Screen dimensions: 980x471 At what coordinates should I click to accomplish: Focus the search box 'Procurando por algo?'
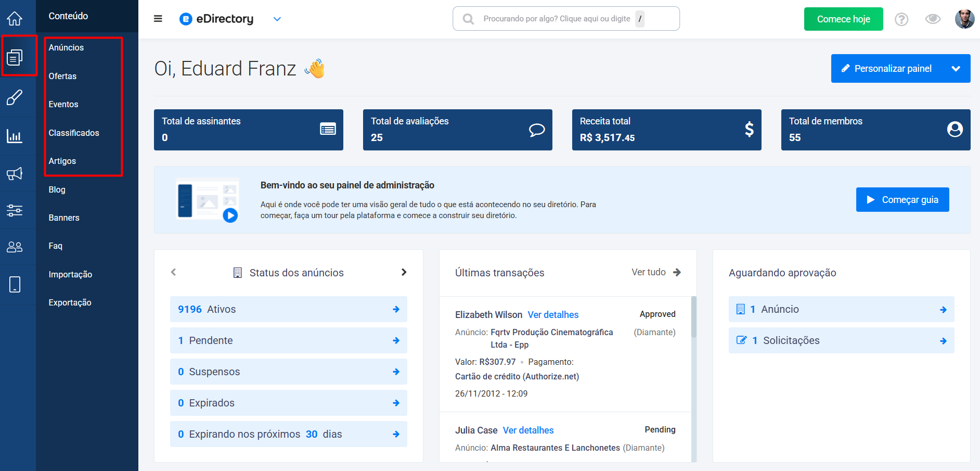point(566,19)
